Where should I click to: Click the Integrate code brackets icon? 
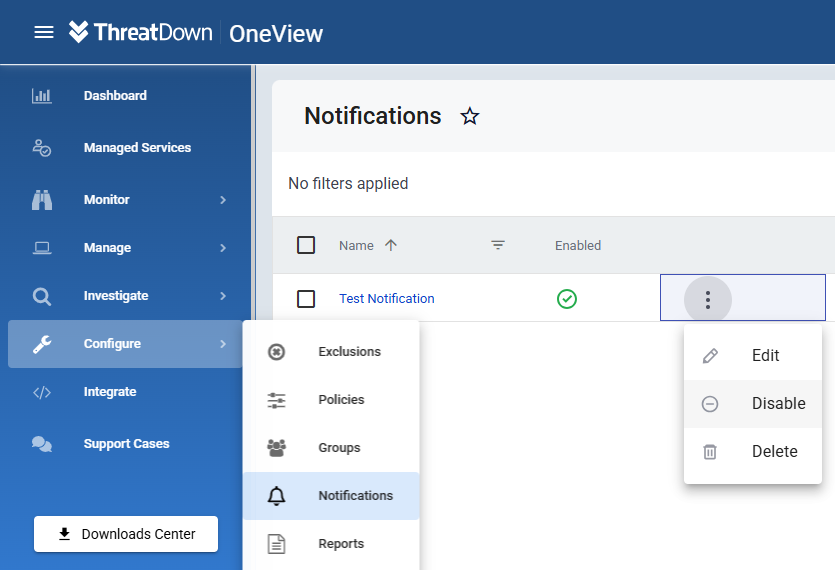42,393
